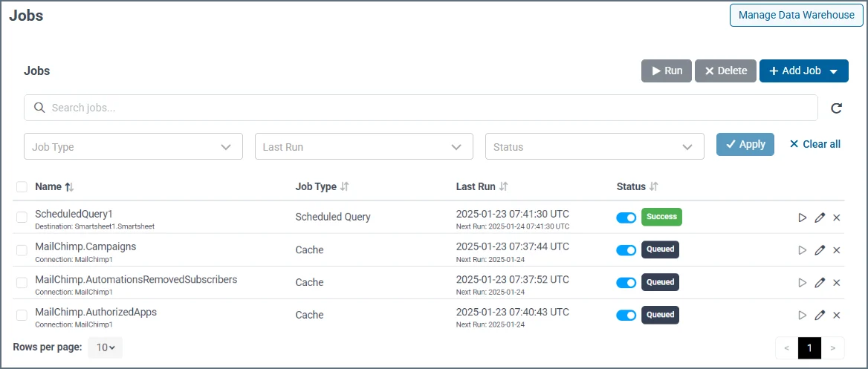Check the ScheduledQuery1 row checkbox

tap(22, 218)
